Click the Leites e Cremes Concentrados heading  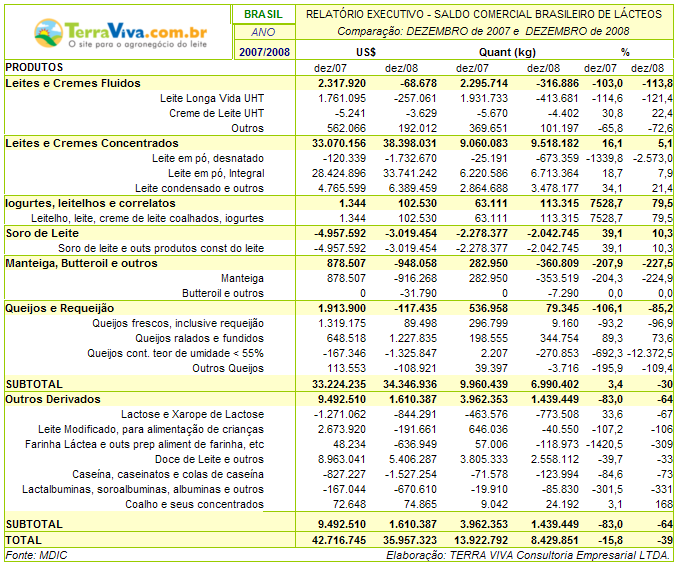[x=92, y=143]
